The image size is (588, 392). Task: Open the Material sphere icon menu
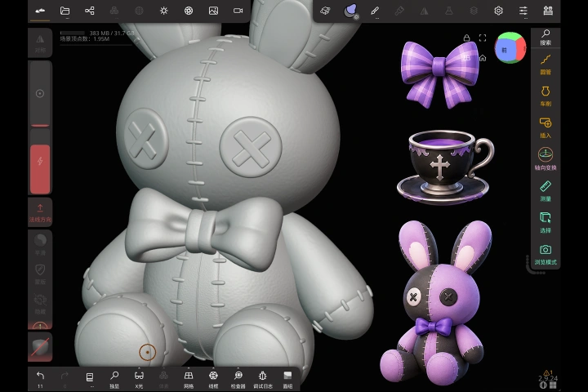350,11
